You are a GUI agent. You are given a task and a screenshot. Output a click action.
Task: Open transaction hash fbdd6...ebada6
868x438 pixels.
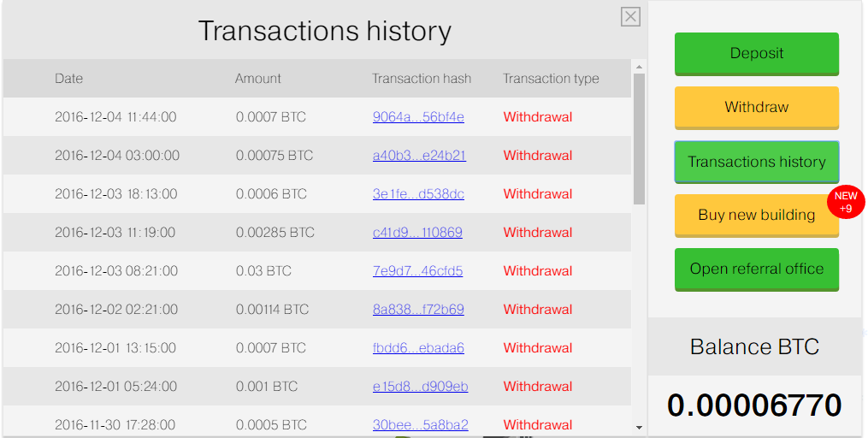click(418, 347)
